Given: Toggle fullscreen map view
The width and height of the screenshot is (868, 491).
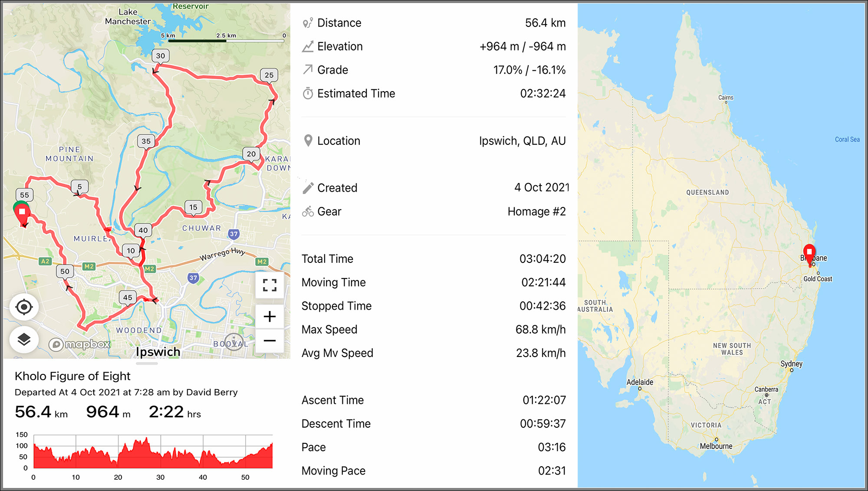Looking at the screenshot, I should (x=270, y=286).
